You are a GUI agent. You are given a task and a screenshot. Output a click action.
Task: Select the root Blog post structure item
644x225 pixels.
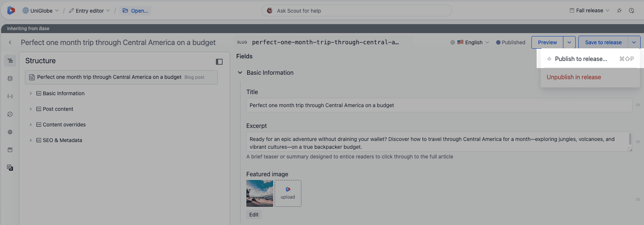click(121, 77)
